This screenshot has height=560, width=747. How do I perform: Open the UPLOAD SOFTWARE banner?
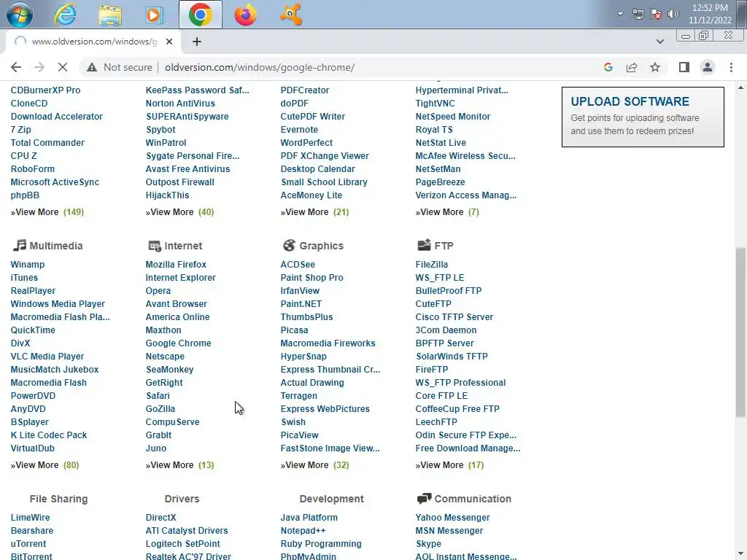coord(643,117)
